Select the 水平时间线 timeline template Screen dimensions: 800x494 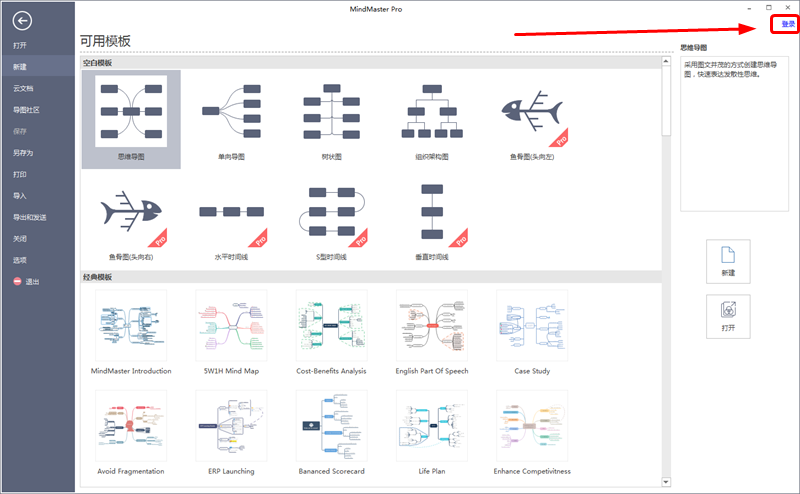pos(231,220)
